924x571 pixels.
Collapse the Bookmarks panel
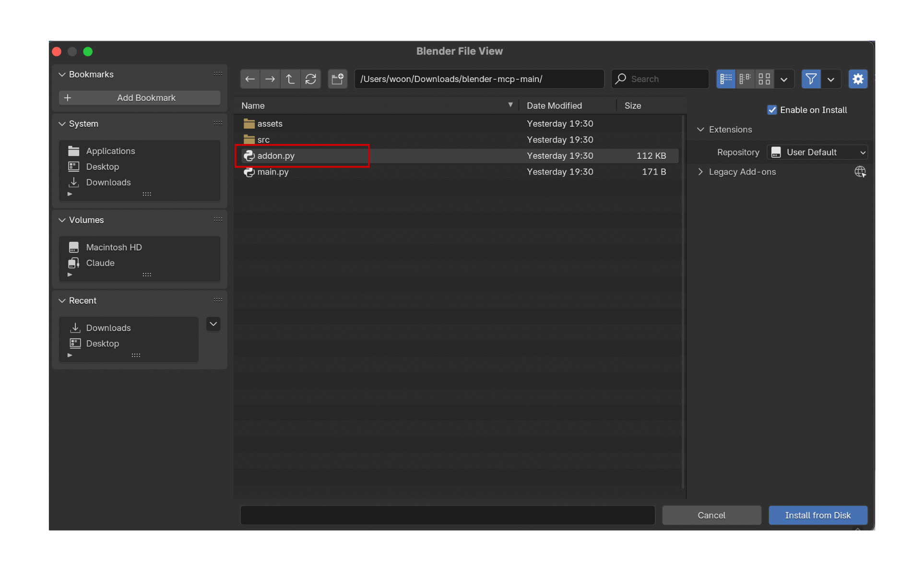62,74
